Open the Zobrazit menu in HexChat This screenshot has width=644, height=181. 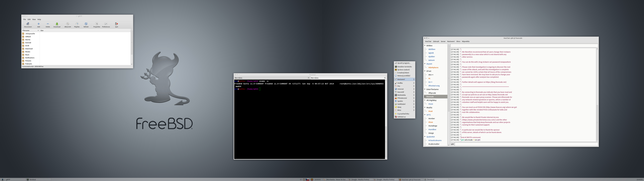[x=436, y=41]
